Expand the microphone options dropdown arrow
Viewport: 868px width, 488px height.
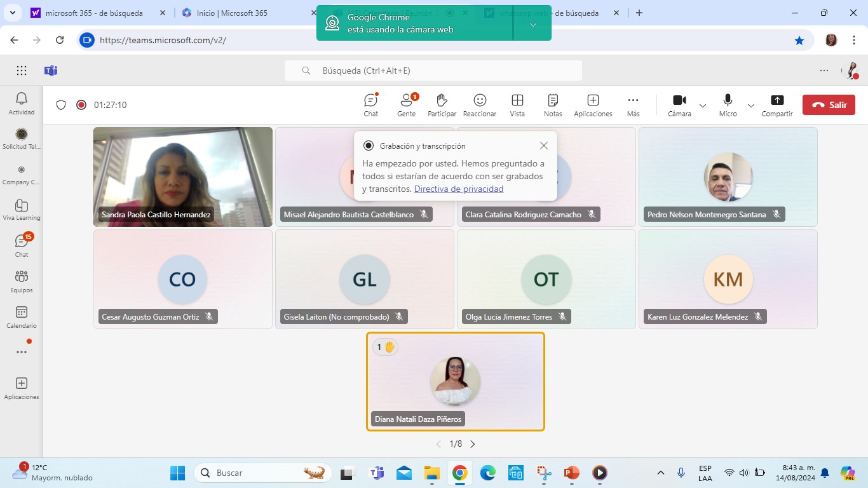(751, 105)
